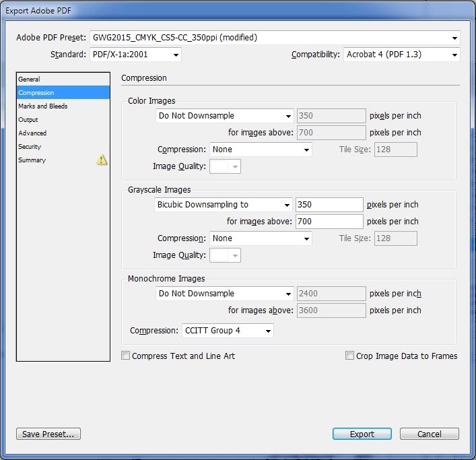Open Grayscale Images Image Quality dropdown
Image resolution: width=476 pixels, height=460 pixels.
226,255
